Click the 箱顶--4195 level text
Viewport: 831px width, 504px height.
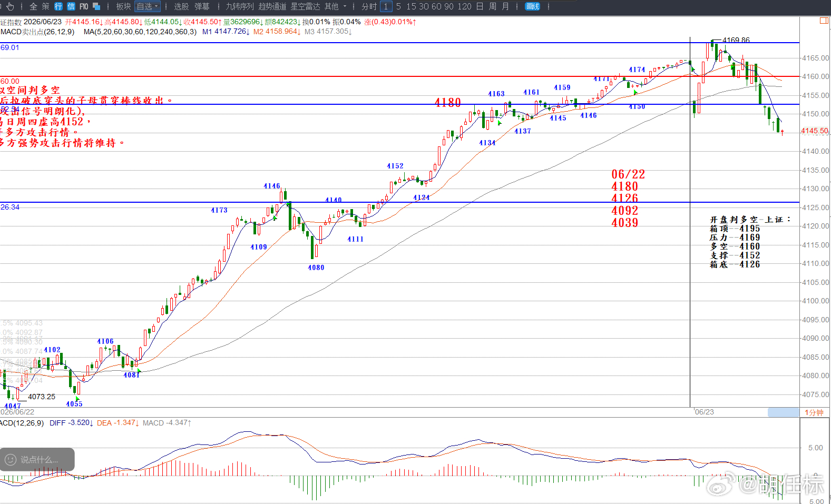point(735,229)
